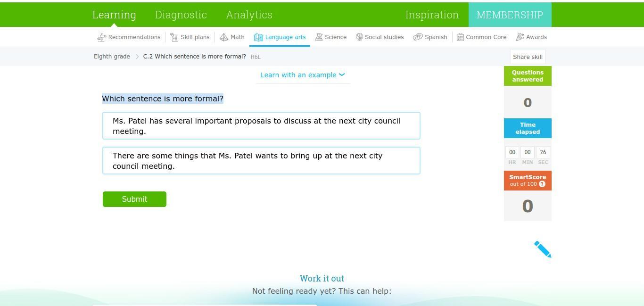
Task: Click the SmartScore value 0
Action: coord(528,206)
